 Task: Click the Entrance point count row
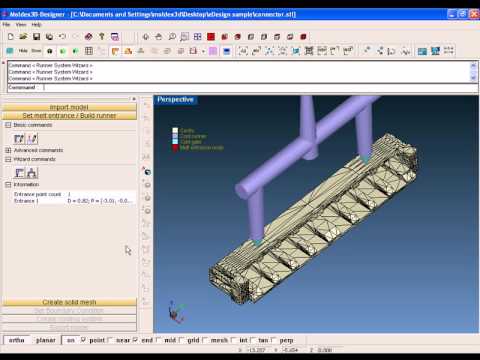pos(73,194)
